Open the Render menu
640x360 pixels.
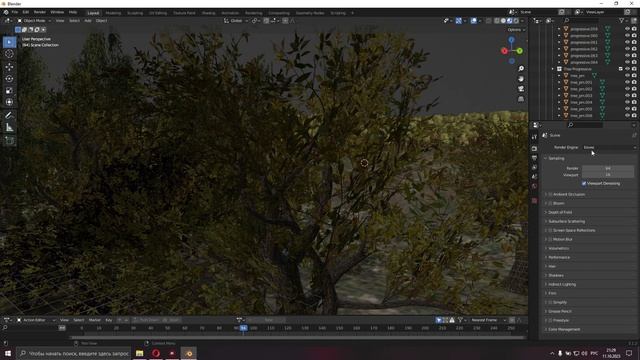[40, 12]
